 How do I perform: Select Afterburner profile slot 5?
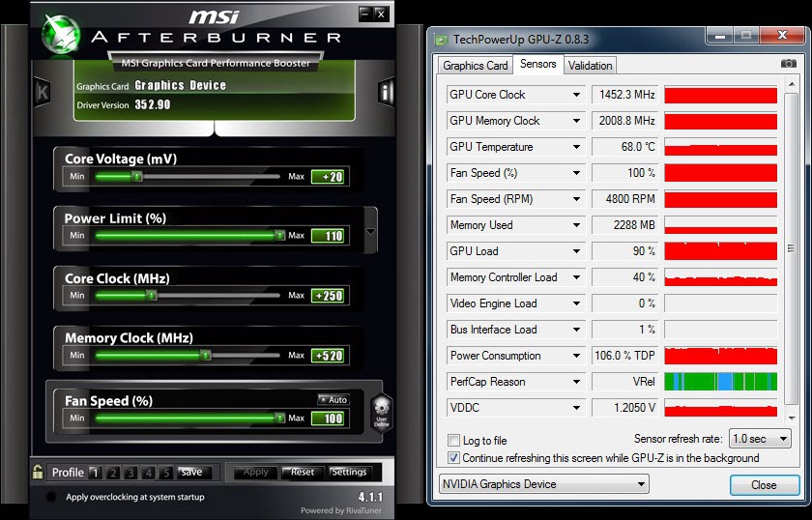pos(165,473)
